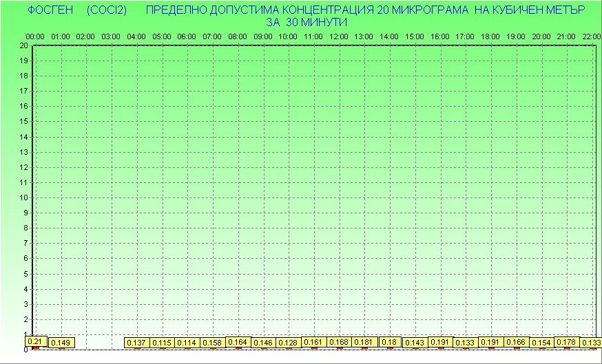Screen dimensions: 602x364
Task: Select the 7 vertical axis value
Action: [25, 243]
